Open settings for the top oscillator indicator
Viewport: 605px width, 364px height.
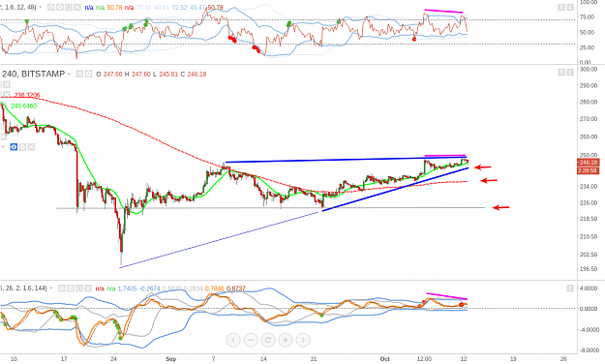pyautogui.click(x=60, y=8)
